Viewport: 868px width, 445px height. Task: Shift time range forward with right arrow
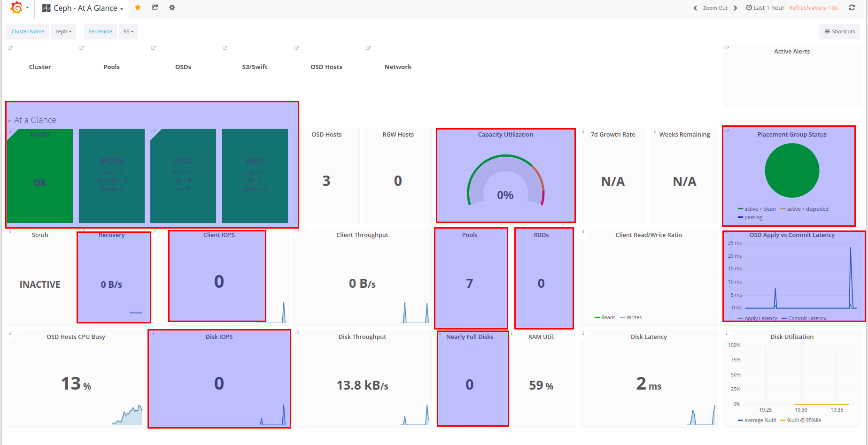tap(736, 8)
